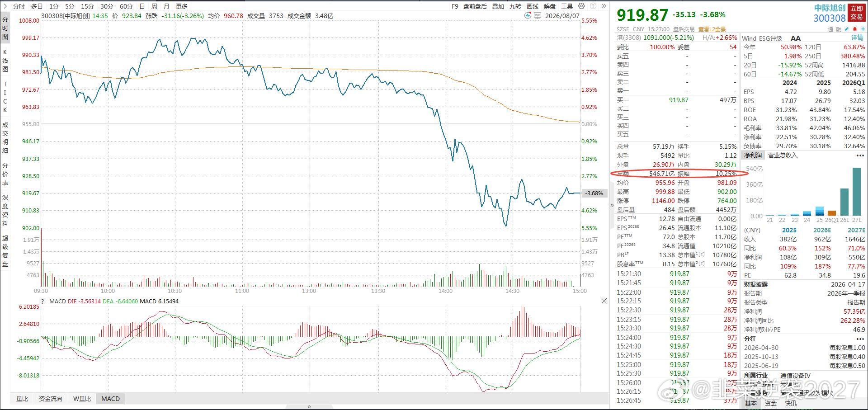Open 成交明细 in left sidebar
The image size is (868, 410).
tap(5, 137)
